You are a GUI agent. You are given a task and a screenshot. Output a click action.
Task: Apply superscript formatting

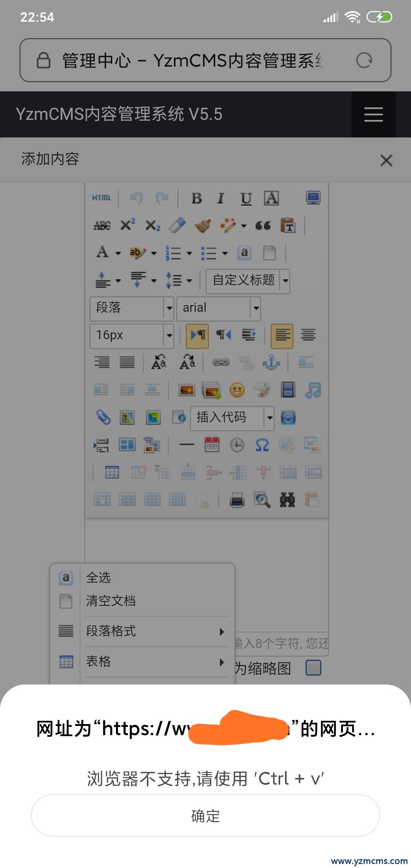128,225
